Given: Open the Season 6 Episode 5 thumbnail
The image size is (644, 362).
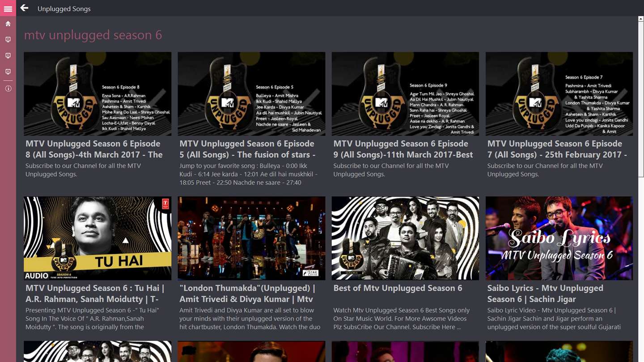Looking at the screenshot, I should point(251,94).
